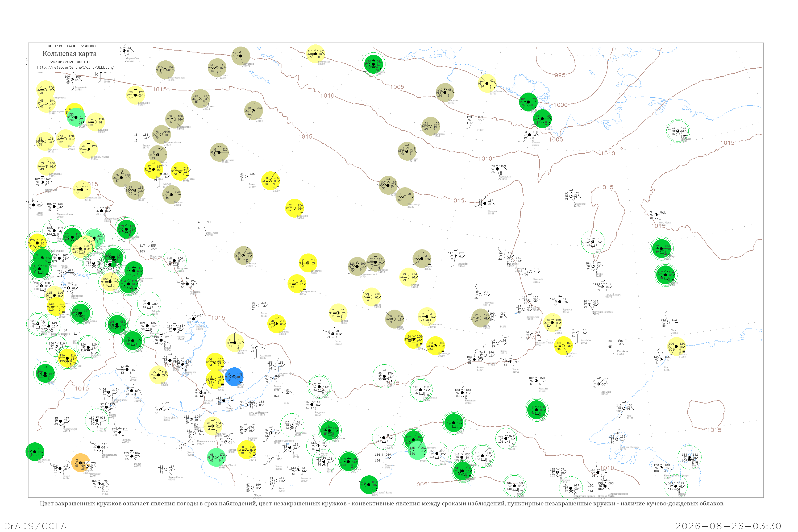Select the "Келлог 23774" station label
This screenshot has height=532, width=798.
146,146
